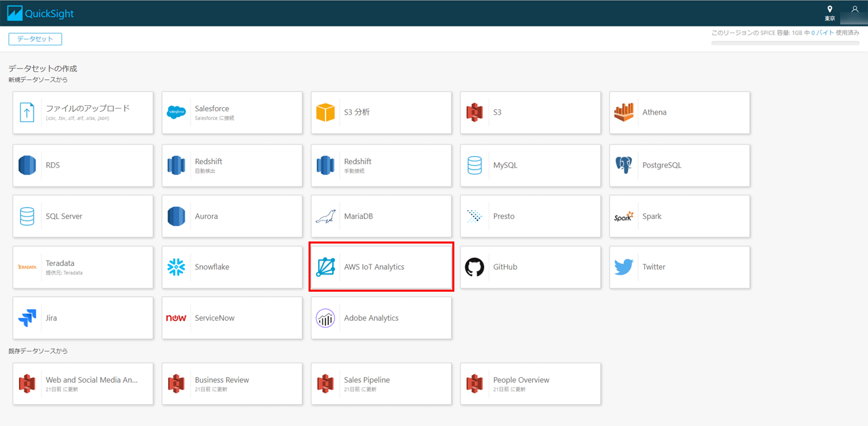The image size is (868, 426).
Task: Click the GitHub octocat icon
Action: click(475, 267)
